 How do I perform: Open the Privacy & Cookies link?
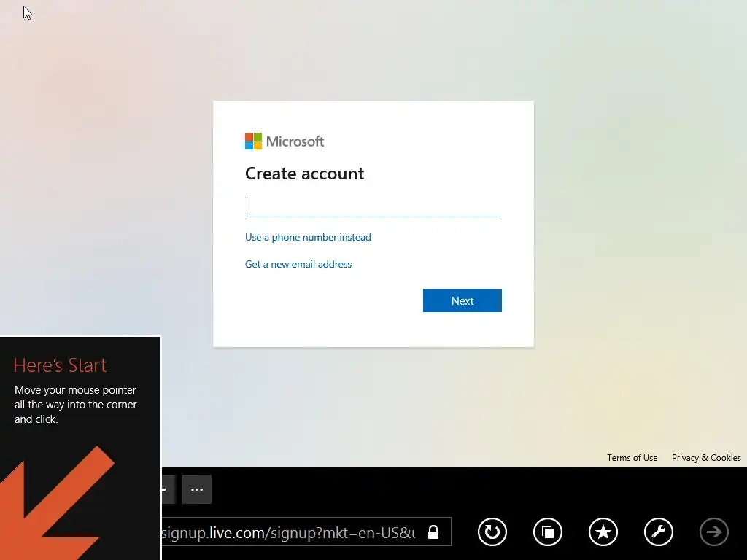click(x=706, y=458)
